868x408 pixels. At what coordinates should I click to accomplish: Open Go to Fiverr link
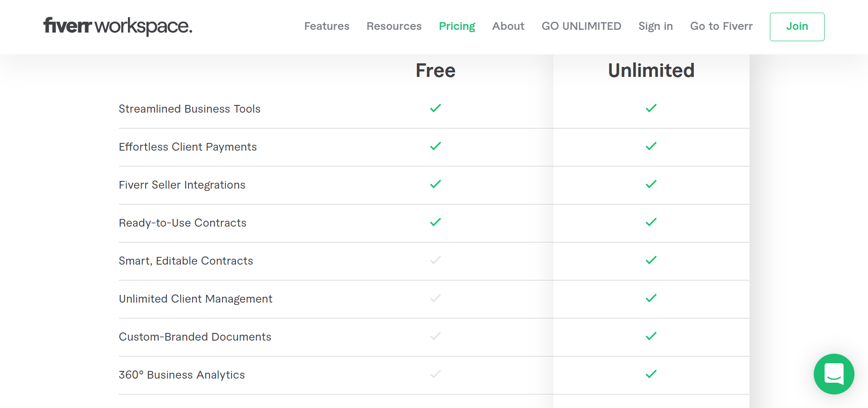click(721, 26)
